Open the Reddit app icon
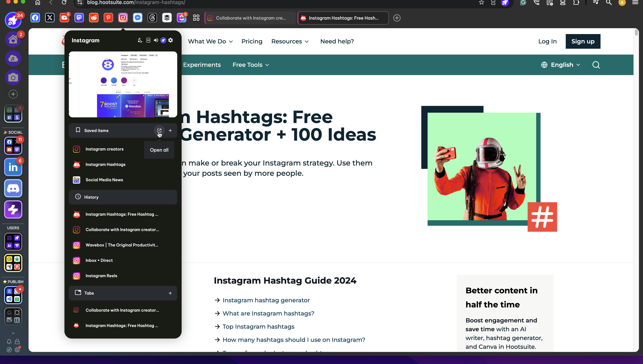 94,18
